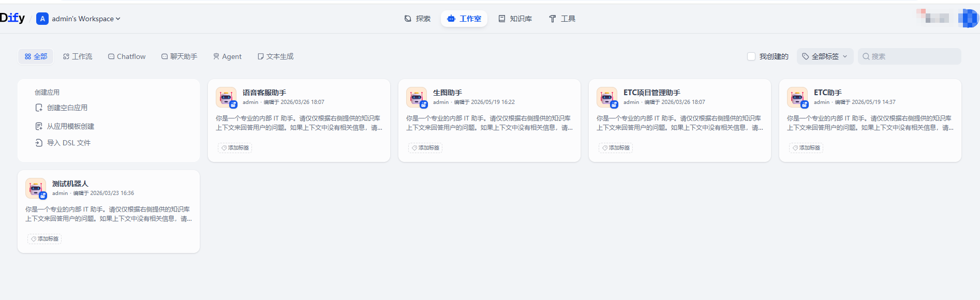Click the template creation icon
This screenshot has height=300, width=980.
39,126
